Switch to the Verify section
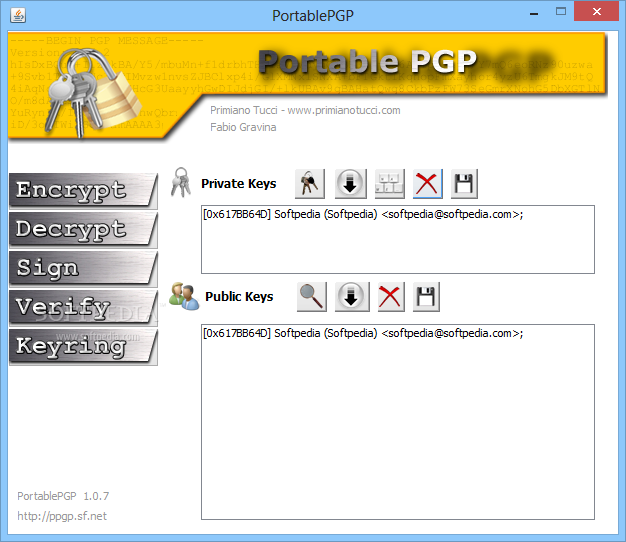Image resolution: width=626 pixels, height=542 pixels. tap(83, 307)
